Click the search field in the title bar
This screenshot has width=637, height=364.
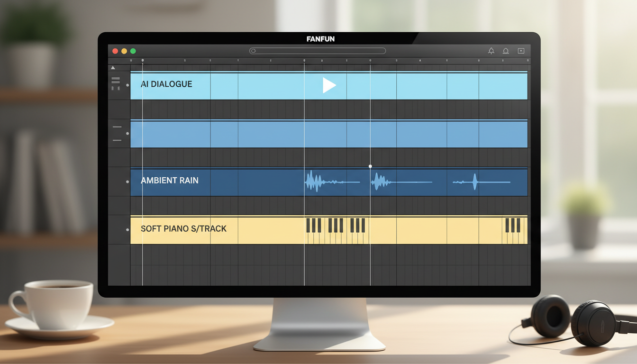[x=318, y=51]
